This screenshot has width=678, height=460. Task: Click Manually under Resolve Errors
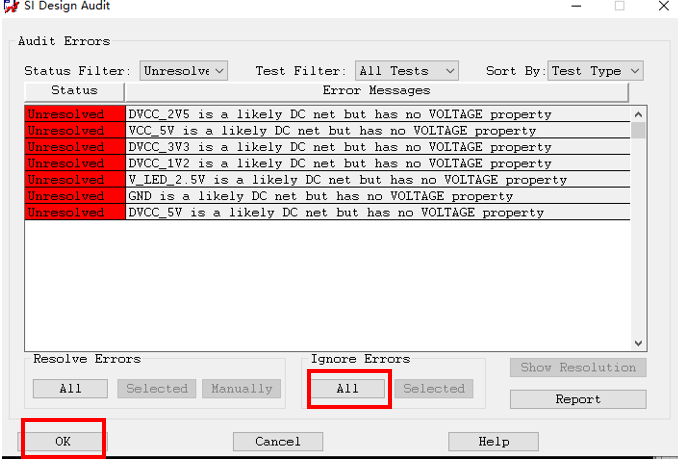pyautogui.click(x=241, y=389)
